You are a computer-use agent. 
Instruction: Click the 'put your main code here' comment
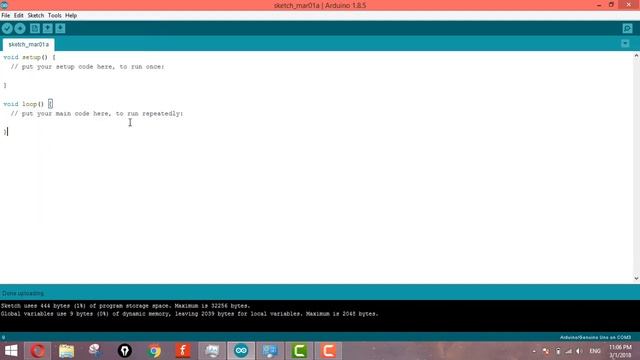97,113
